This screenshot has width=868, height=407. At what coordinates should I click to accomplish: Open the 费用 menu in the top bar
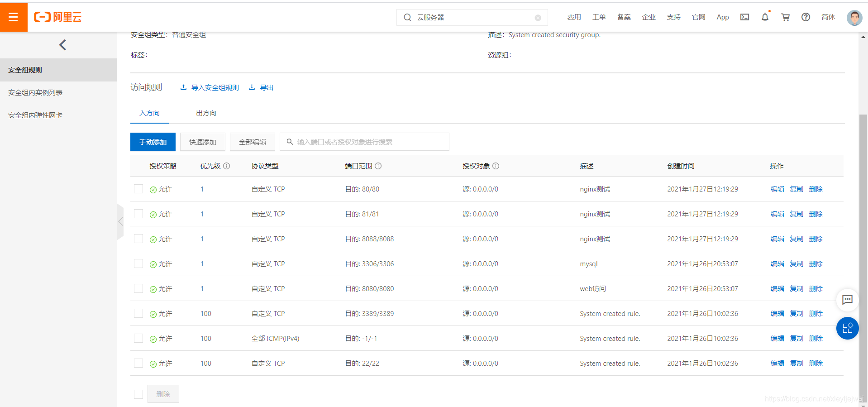point(574,17)
